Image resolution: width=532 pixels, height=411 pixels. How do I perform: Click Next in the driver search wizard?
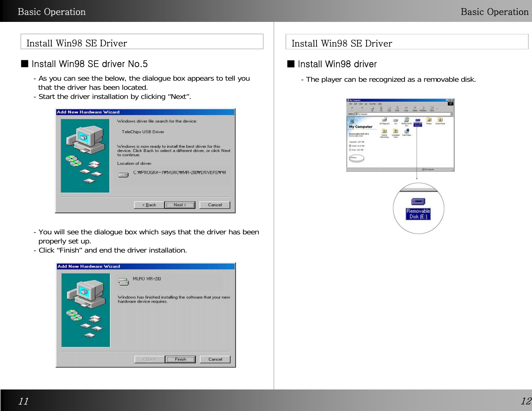click(180, 205)
